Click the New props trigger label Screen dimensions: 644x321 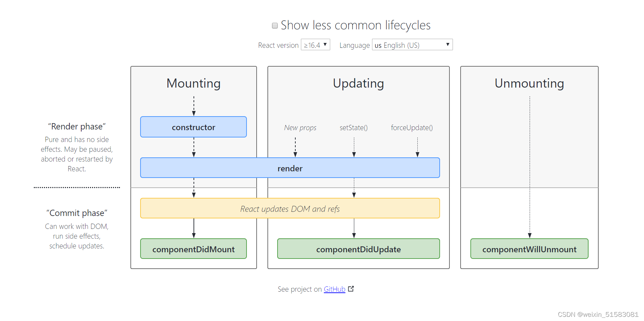coord(300,128)
